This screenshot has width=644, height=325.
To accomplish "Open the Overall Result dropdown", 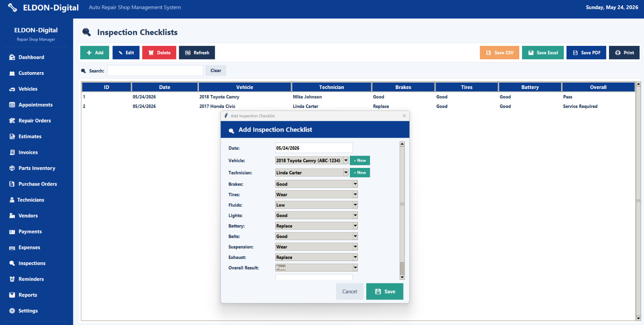I will coord(316,268).
